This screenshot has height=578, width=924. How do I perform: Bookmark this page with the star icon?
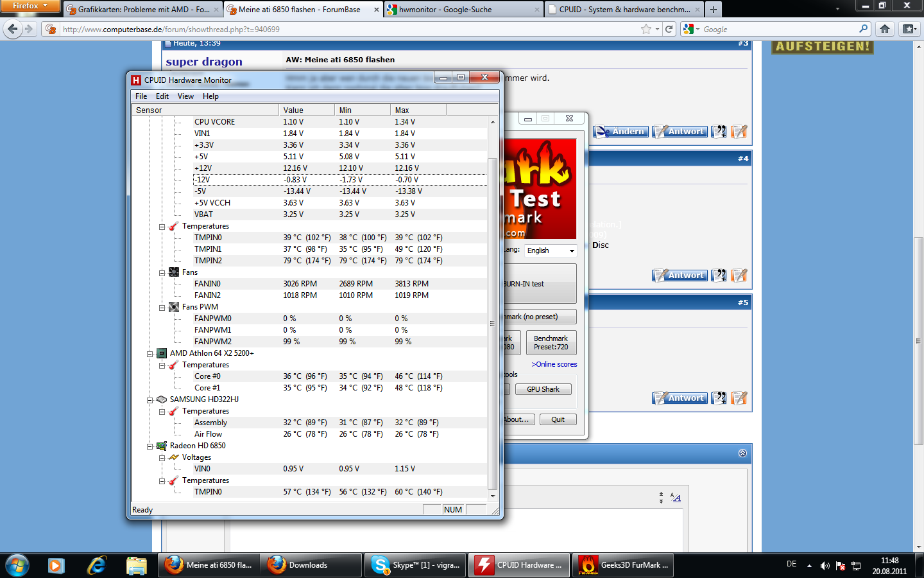[646, 29]
